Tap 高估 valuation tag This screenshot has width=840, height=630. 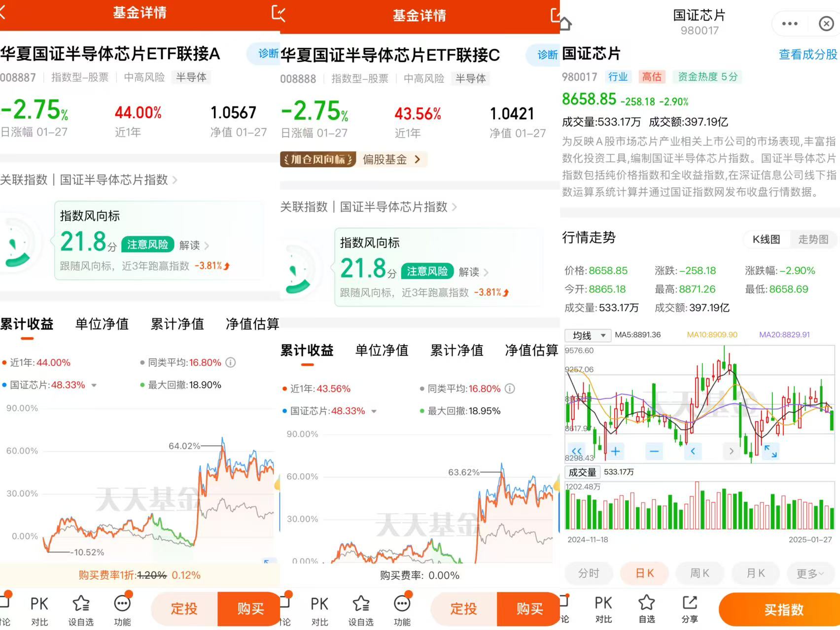pos(652,77)
